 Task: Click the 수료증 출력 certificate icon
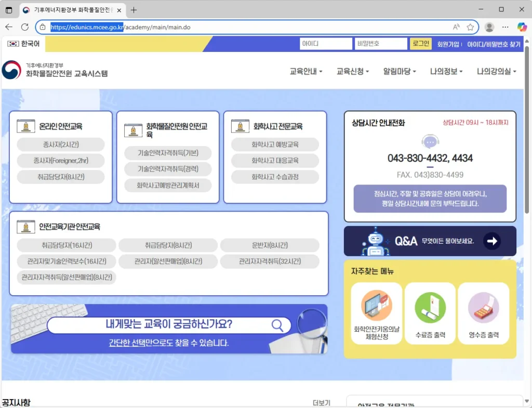click(430, 308)
